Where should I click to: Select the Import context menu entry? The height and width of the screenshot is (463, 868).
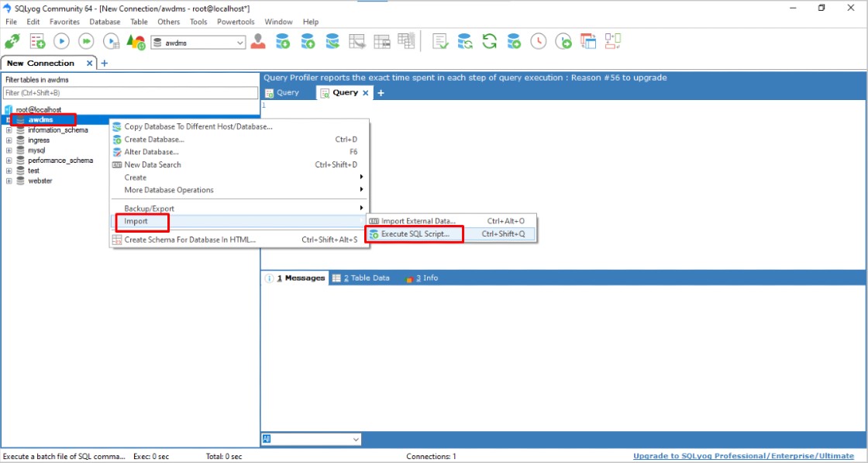[x=239, y=222]
